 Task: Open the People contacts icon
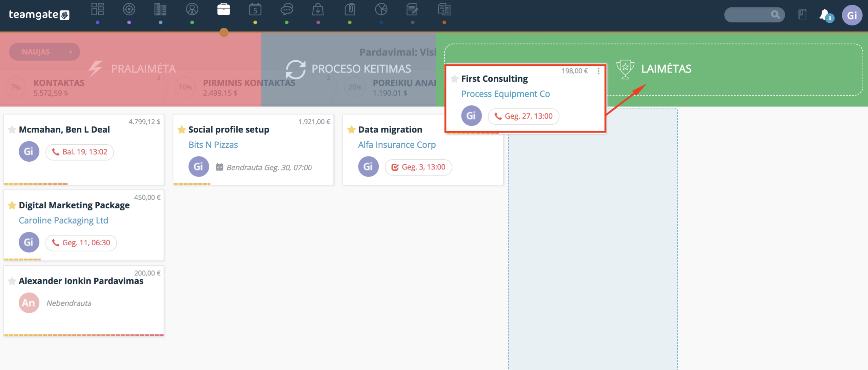point(192,9)
